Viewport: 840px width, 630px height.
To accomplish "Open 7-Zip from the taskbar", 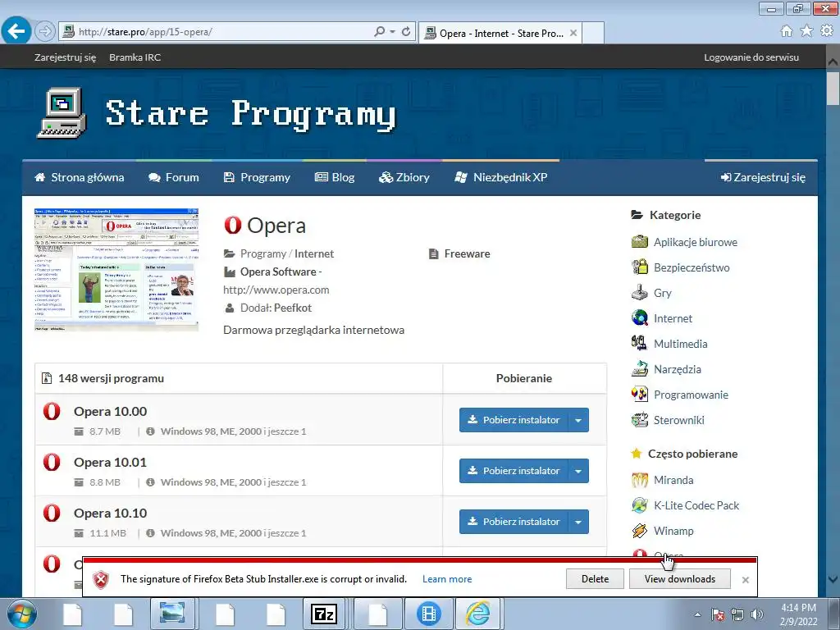I will (x=325, y=614).
